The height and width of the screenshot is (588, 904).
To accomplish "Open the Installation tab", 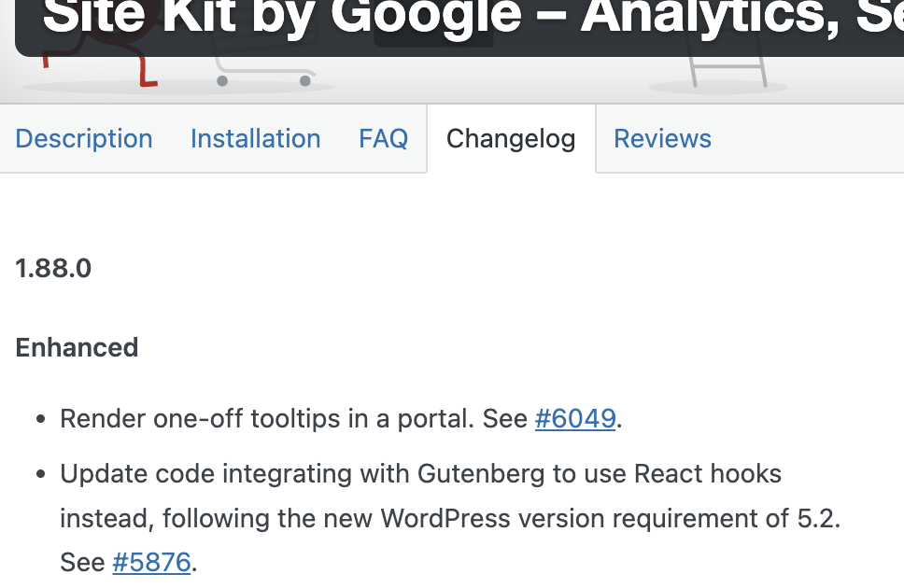I will pyautogui.click(x=255, y=138).
